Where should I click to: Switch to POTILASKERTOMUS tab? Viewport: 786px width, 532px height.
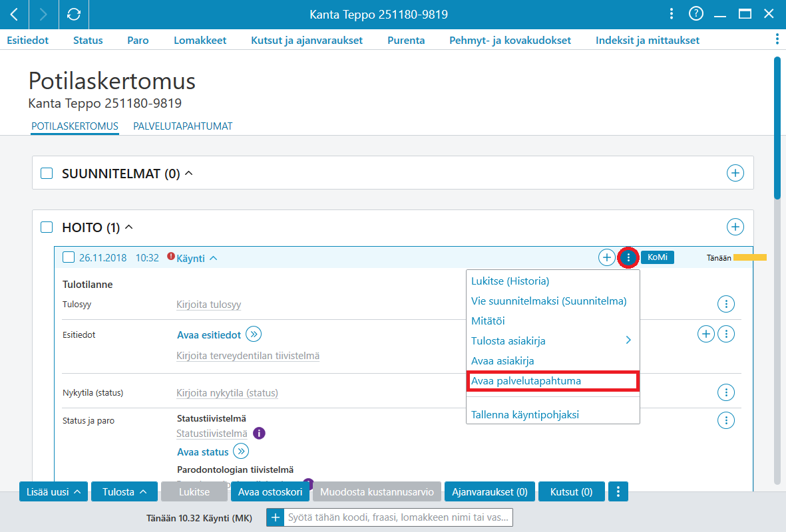75,126
